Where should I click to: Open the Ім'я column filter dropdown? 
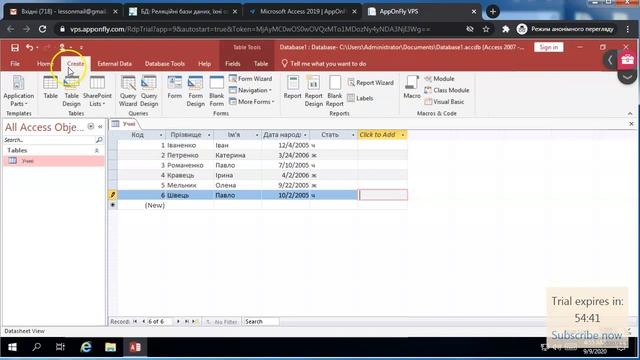257,135
